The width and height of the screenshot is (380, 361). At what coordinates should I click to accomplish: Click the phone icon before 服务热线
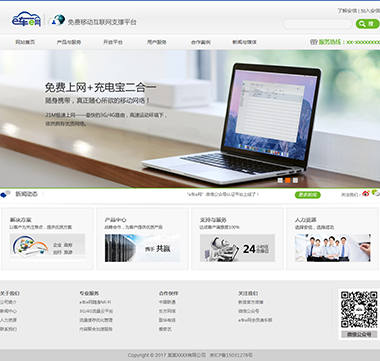[313, 42]
